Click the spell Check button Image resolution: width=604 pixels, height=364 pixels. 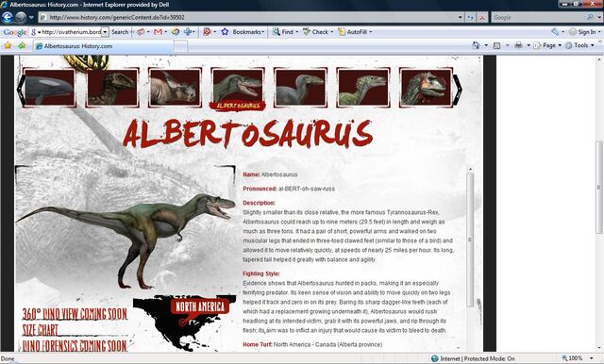(x=316, y=32)
